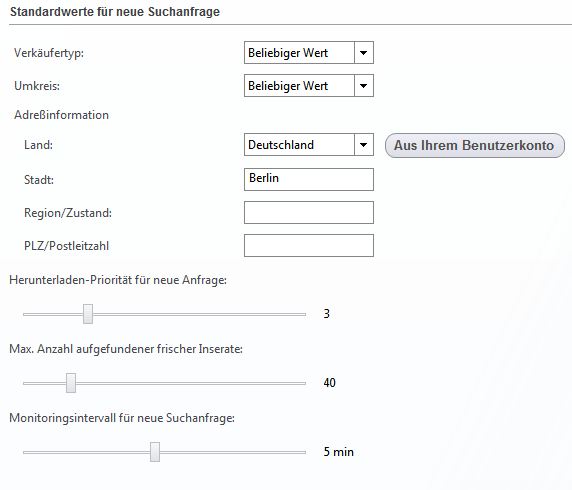This screenshot has height=490, width=572.
Task: Click left end of Monitoringsintervall slider track
Action: click(x=26, y=452)
